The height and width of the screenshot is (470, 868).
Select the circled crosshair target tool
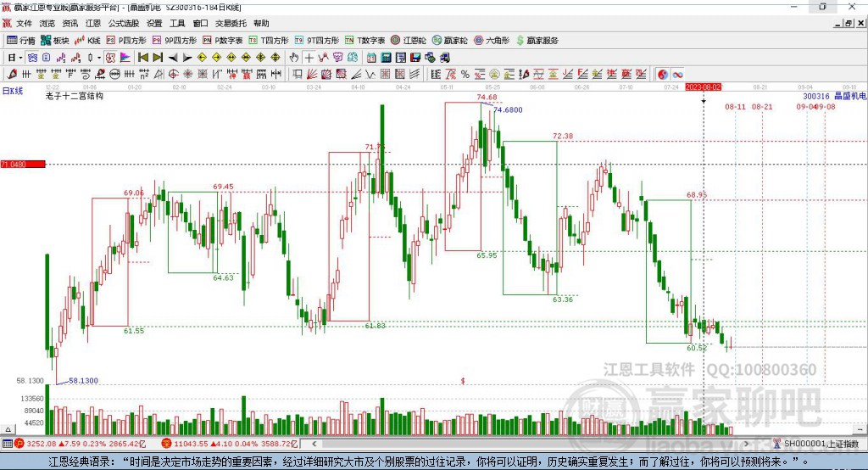173,75
